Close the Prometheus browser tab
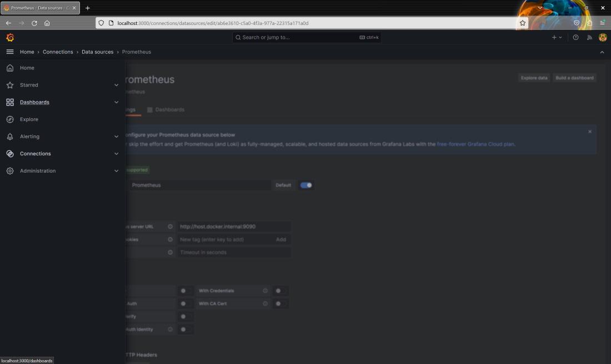The height and width of the screenshot is (364, 611). coord(74,8)
